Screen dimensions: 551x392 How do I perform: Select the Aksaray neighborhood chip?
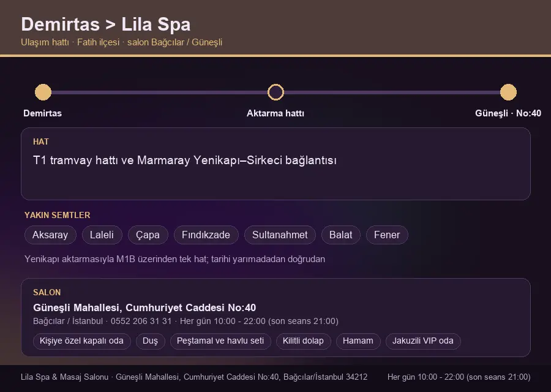coord(50,235)
